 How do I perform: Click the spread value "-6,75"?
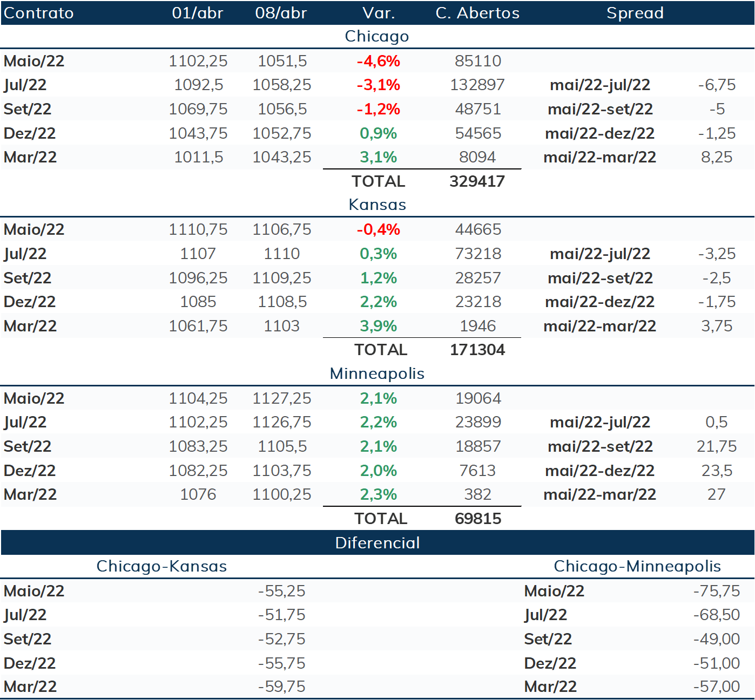[717, 85]
